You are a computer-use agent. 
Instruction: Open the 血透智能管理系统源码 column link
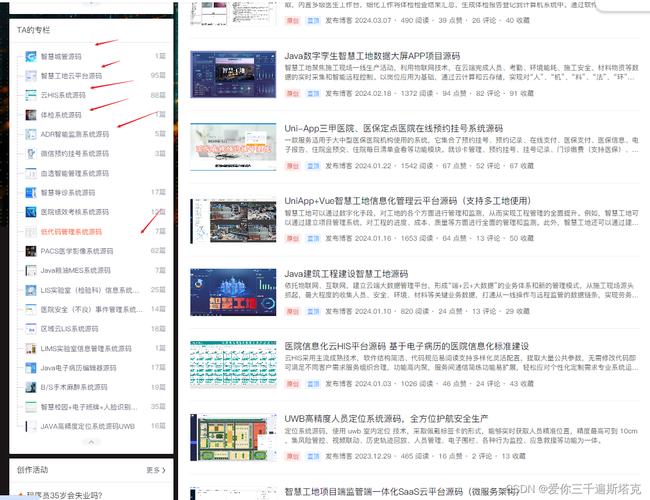click(x=75, y=173)
